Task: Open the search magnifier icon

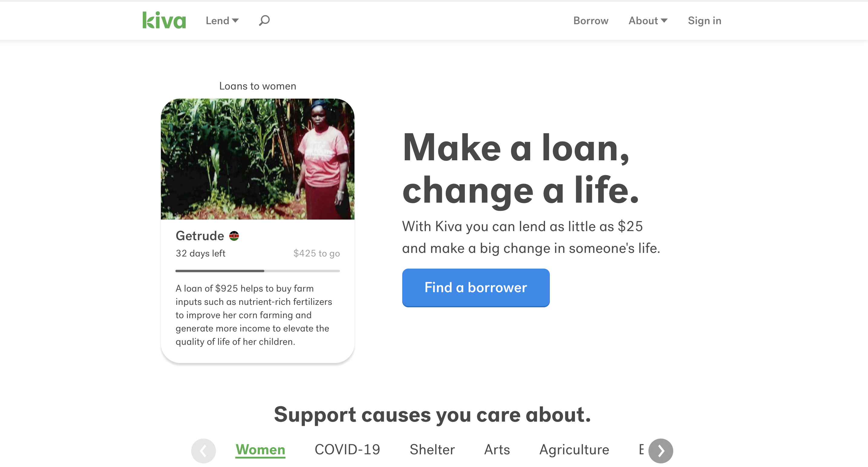Action: click(264, 20)
